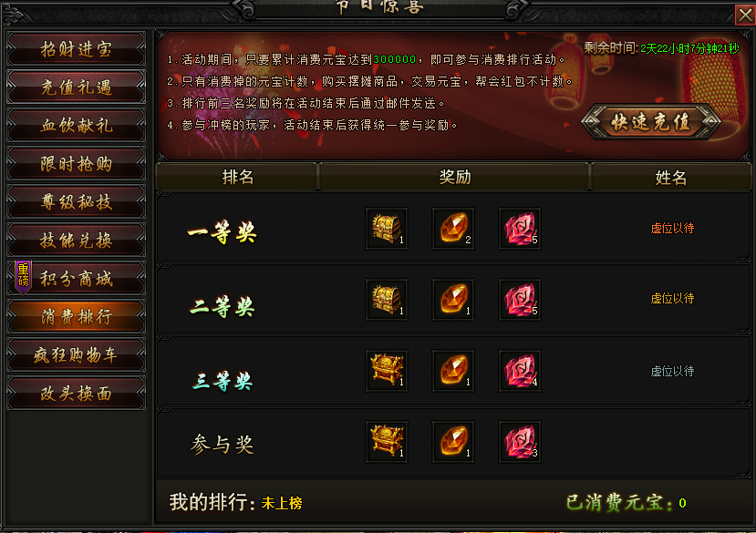
Task: Select the 参与奖 golden chest icon
Action: [387, 442]
